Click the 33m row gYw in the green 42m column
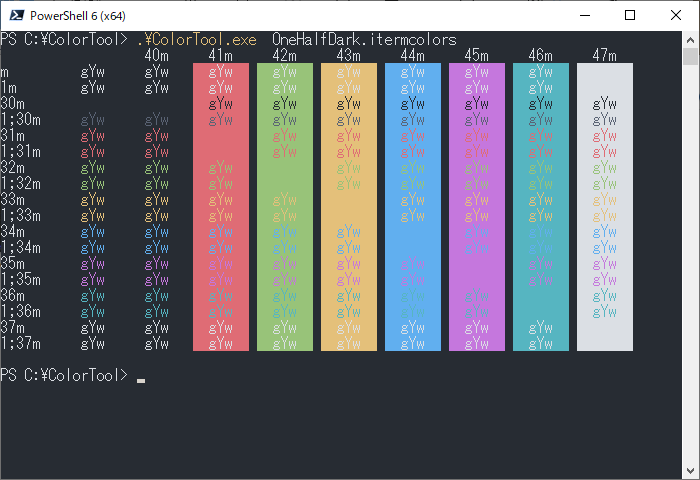 pos(284,200)
